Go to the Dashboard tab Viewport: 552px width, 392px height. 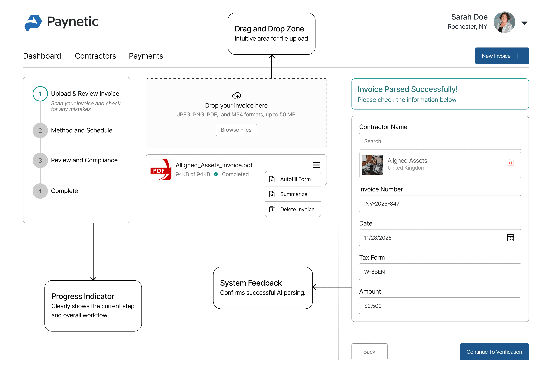point(42,56)
